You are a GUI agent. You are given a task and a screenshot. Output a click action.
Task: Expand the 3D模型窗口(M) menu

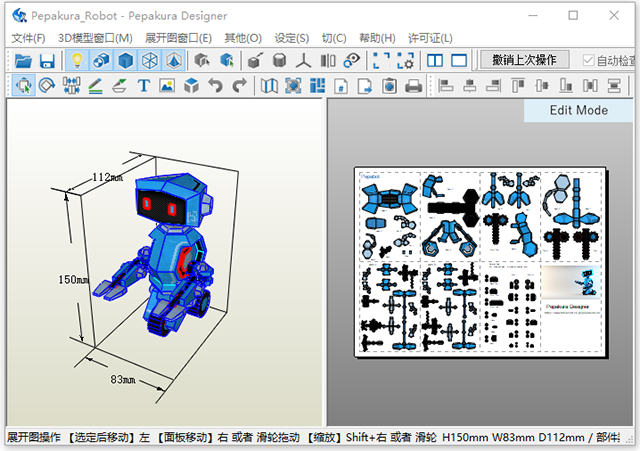tap(95, 38)
